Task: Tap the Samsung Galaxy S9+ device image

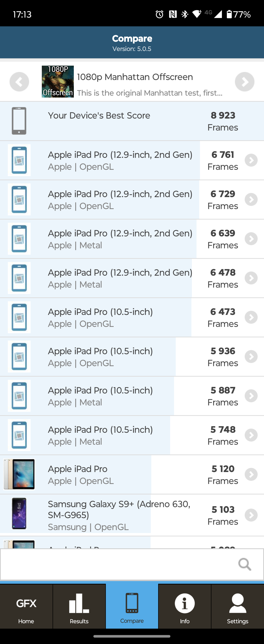Action: (x=19, y=514)
